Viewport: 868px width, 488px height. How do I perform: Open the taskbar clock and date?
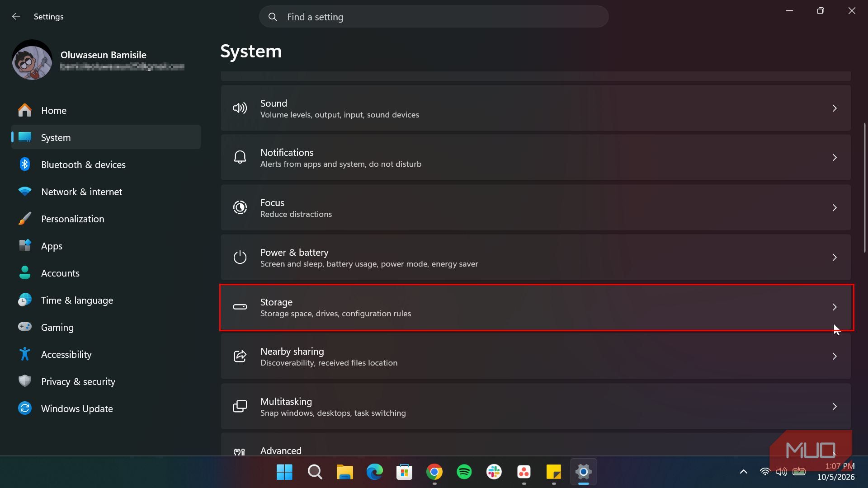pos(835,472)
